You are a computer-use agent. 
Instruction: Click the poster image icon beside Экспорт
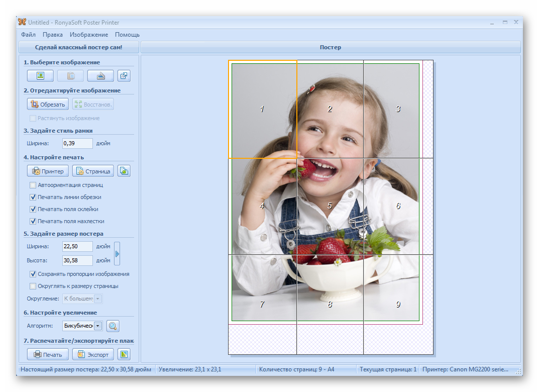pyautogui.click(x=124, y=354)
